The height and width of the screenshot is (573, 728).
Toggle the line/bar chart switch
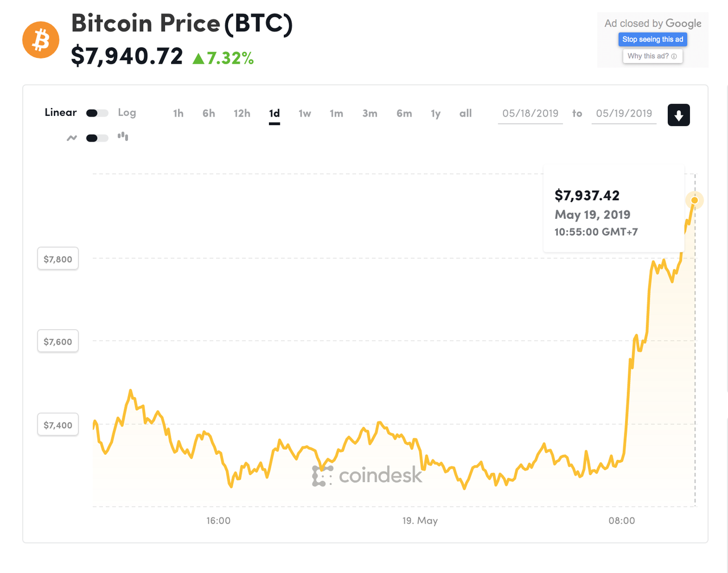(x=97, y=138)
